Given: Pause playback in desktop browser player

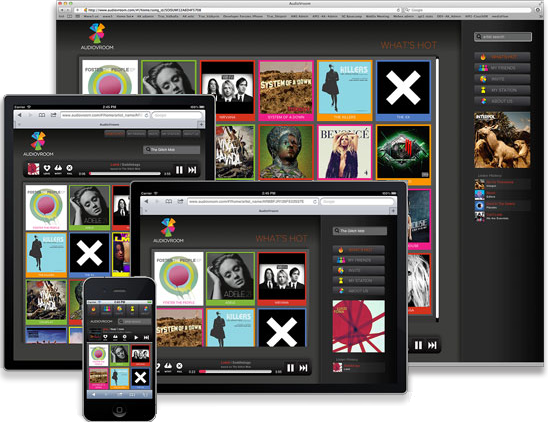Looking at the screenshot, I should (418, 345).
